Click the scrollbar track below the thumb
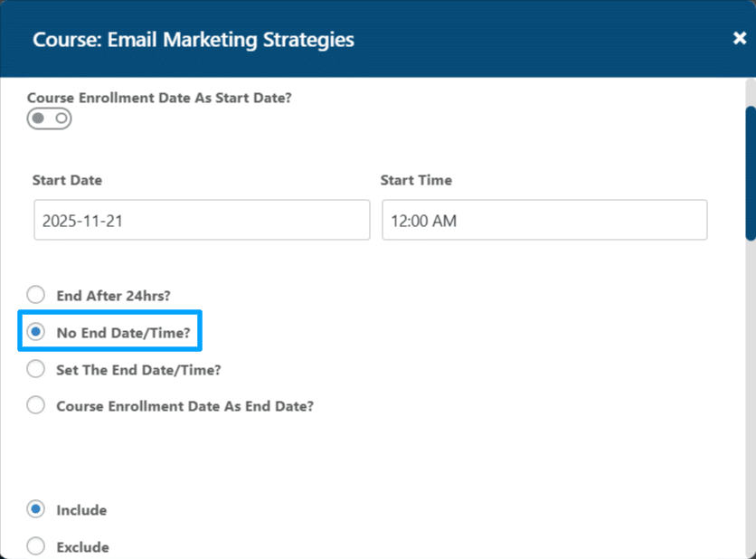756x559 pixels. [x=751, y=395]
